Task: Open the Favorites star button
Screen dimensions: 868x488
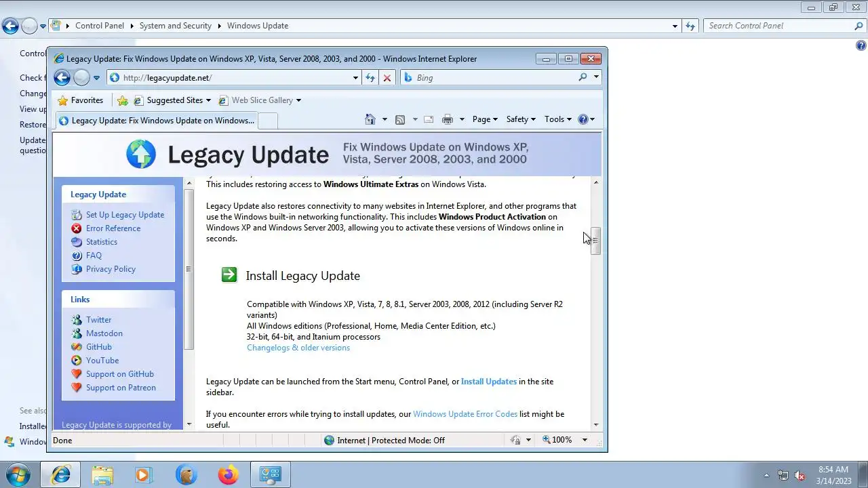Action: point(81,100)
